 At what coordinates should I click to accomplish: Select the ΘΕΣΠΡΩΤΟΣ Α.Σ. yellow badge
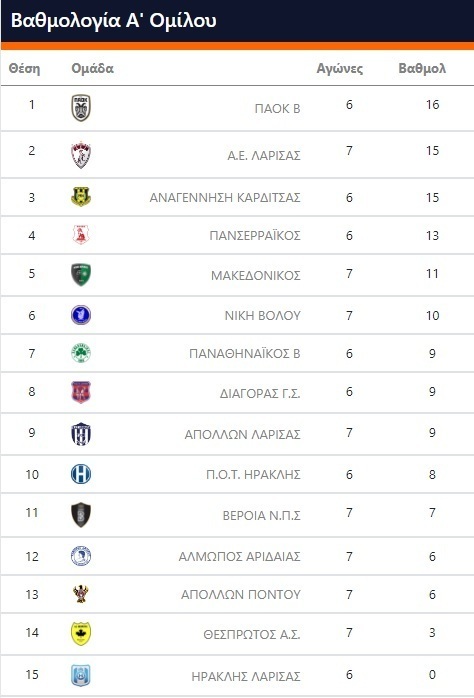pos(81,633)
